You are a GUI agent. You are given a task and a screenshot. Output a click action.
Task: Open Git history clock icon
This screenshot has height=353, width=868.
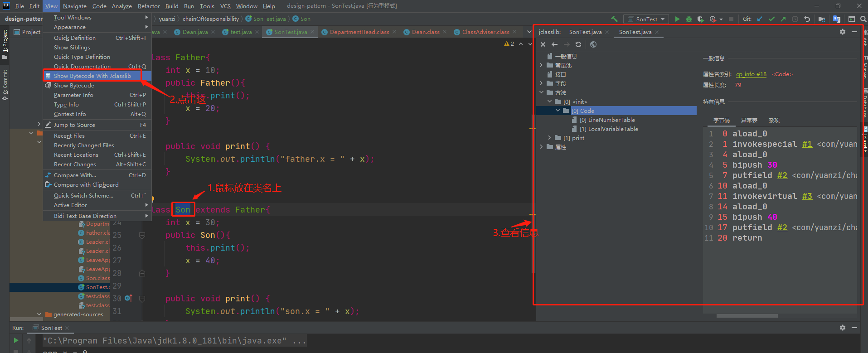pos(795,19)
